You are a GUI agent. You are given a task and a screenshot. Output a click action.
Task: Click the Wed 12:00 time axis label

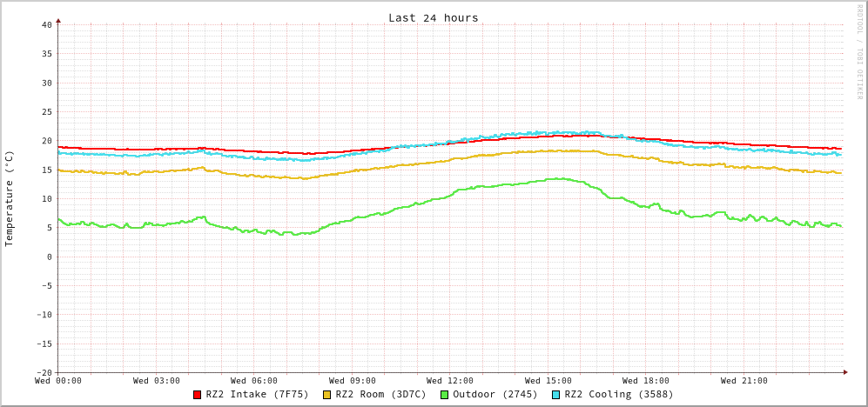tap(450, 381)
